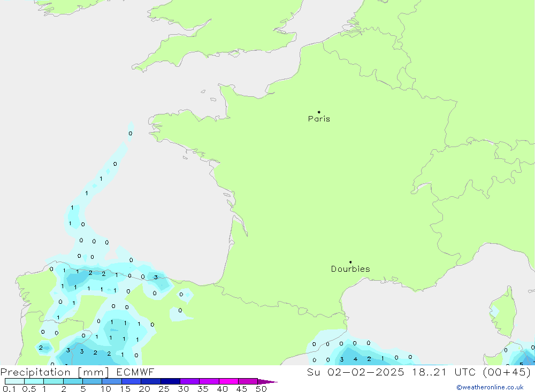This screenshot has height=392, width=535.
Task: Pick the 10–15 mm legend swatch
Action: (x=112, y=381)
